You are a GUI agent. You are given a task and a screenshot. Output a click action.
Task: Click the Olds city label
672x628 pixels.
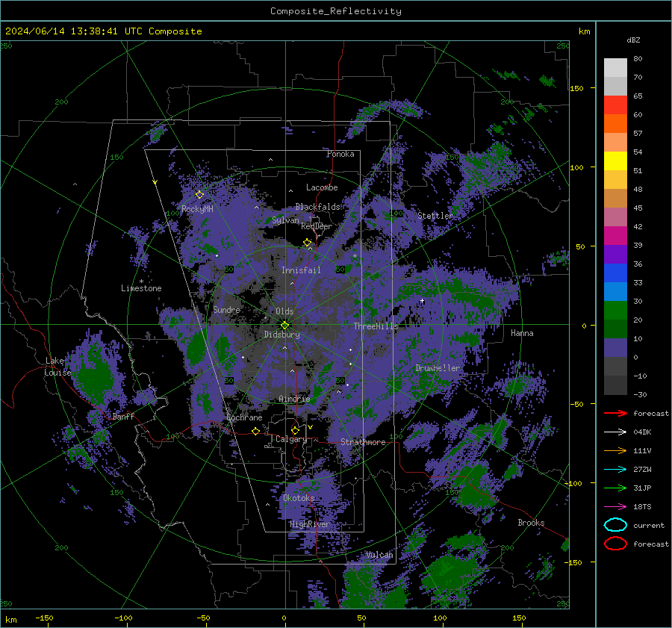tap(284, 311)
